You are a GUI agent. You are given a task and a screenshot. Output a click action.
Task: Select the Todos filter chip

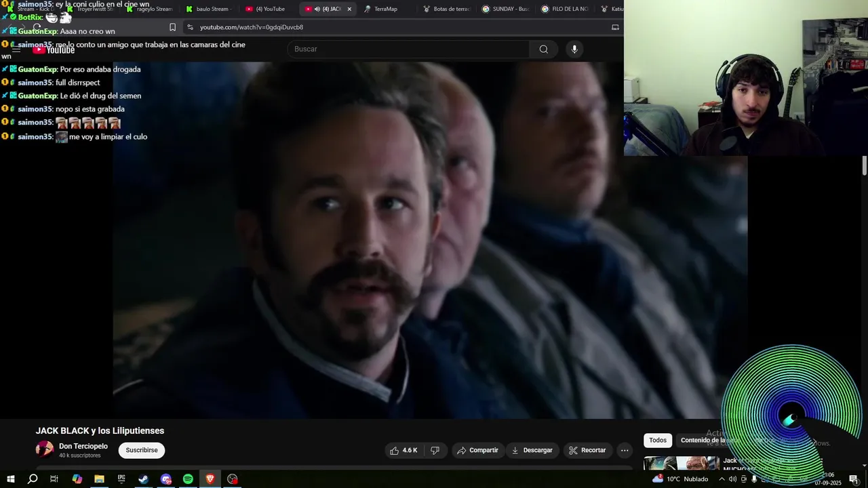[x=658, y=441]
